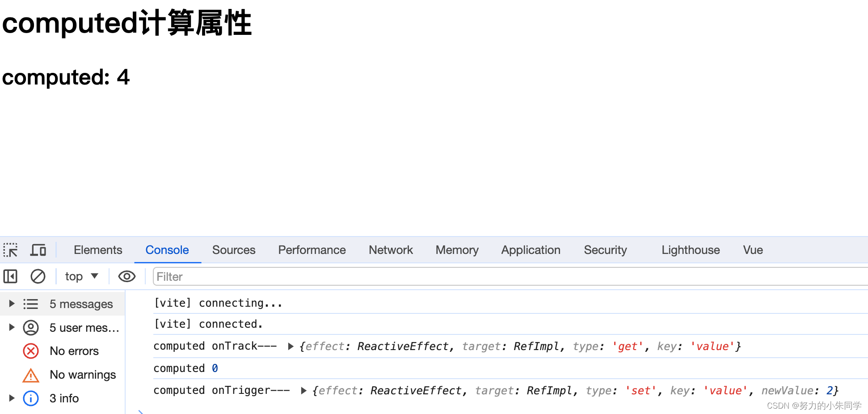Select the 3 info row
The height and width of the screenshot is (414, 868).
[63, 398]
